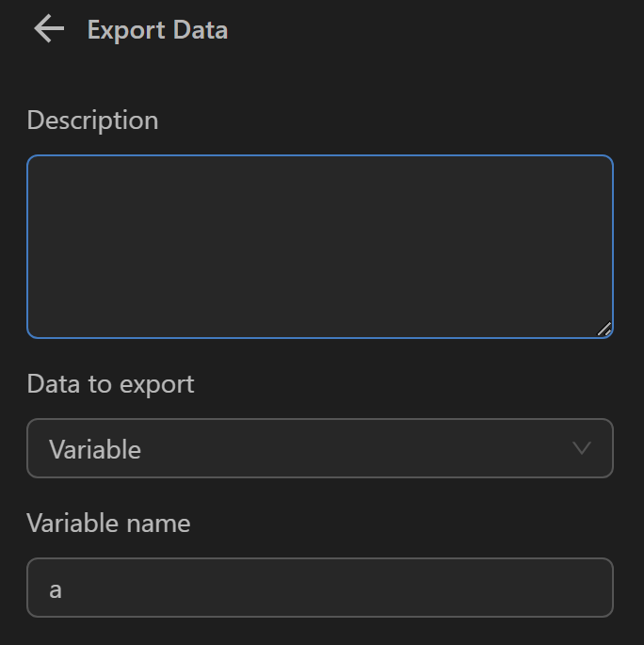Click the top-left corner of Description box
This screenshot has height=645, width=644.
tap(36, 164)
